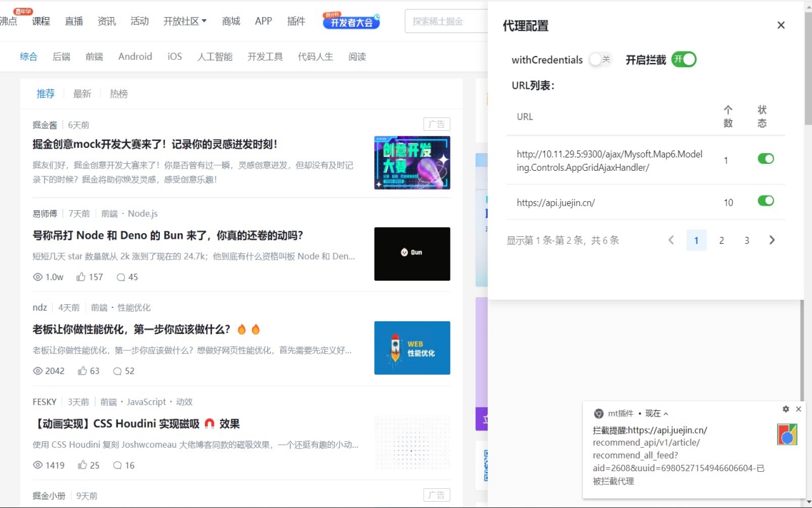Expand the notification chevron next to 现在
The image size is (812, 508).
coord(666,414)
